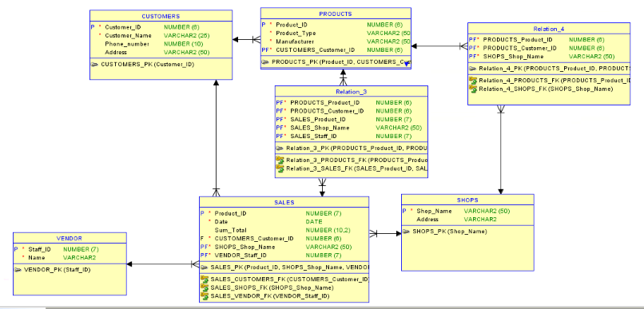
Task: Click the Relation_3_SALES_FK foreign key icon
Action: [x=280, y=168]
